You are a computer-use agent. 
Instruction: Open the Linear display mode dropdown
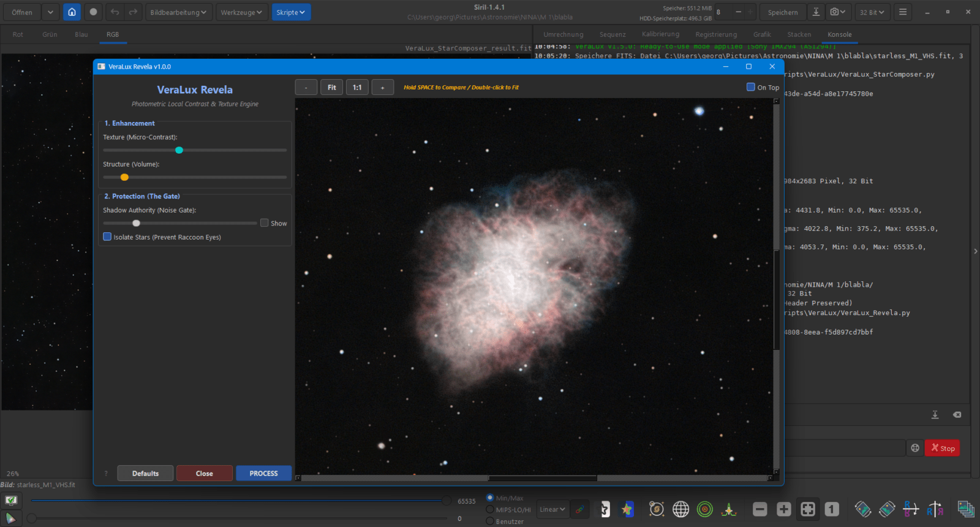(552, 509)
